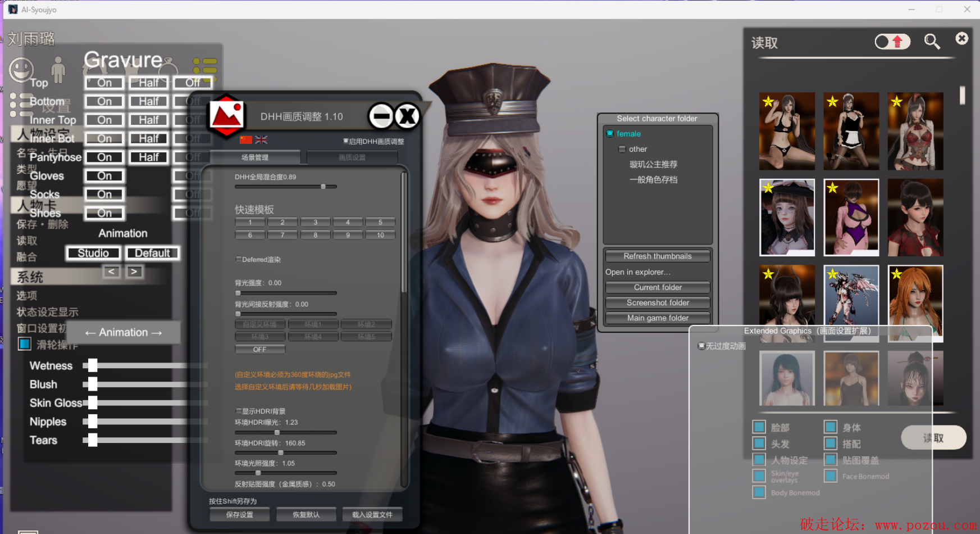Toggle the Face Bonemod checkbox
The image size is (980, 534).
[x=831, y=476]
